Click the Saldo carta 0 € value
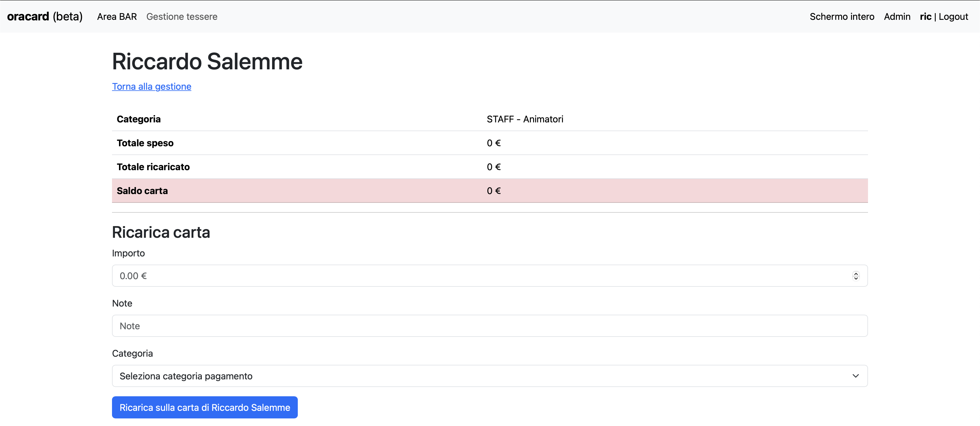 tap(494, 191)
